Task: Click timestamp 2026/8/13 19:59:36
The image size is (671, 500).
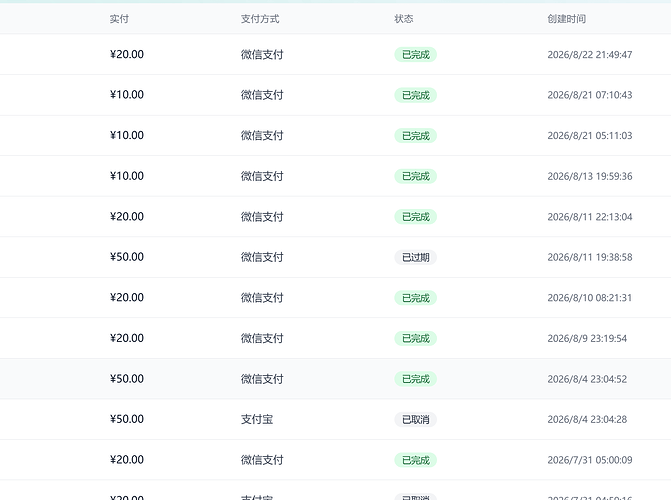Action: [590, 176]
